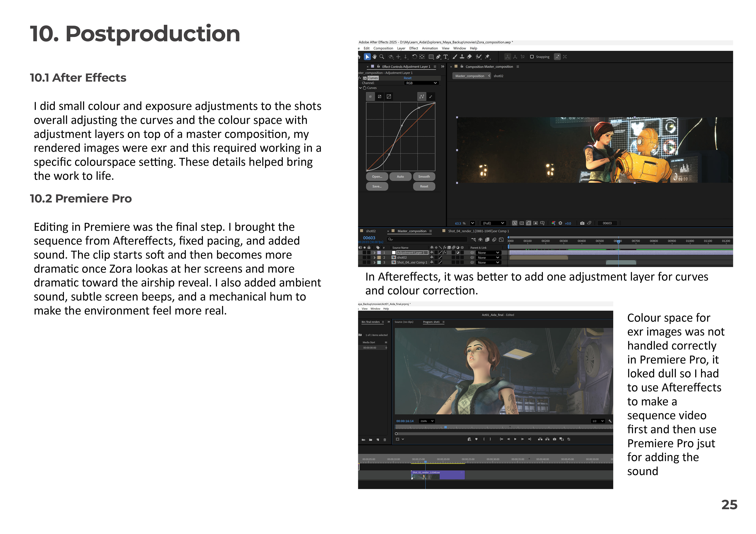Viewport: 756px width, 534px height.
Task: Click the snapshot camera icon in viewer
Action: pyautogui.click(x=582, y=223)
